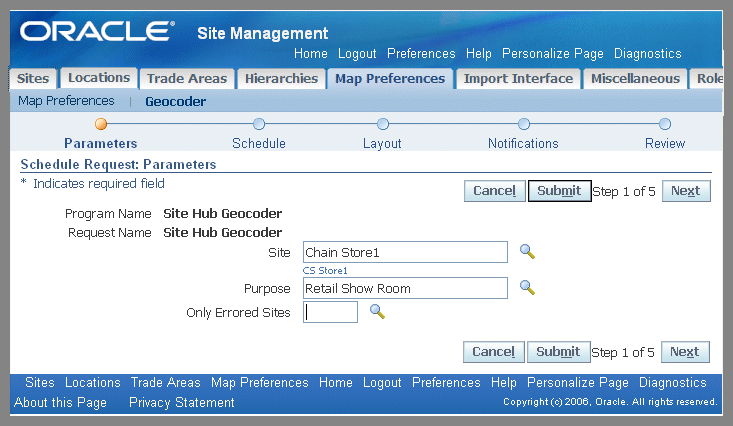This screenshot has height=426, width=733.
Task: Click Personalize Page in header
Action: pyautogui.click(x=553, y=54)
